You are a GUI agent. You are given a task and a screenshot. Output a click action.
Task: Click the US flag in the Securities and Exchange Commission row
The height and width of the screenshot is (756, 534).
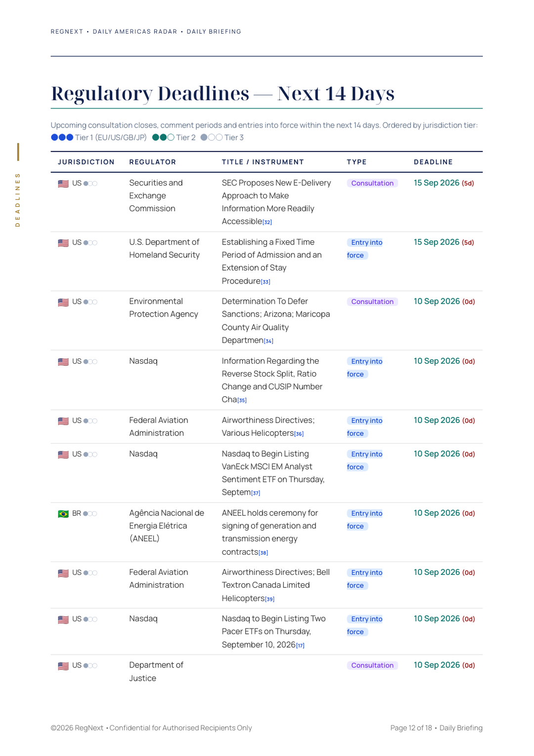pyautogui.click(x=63, y=184)
